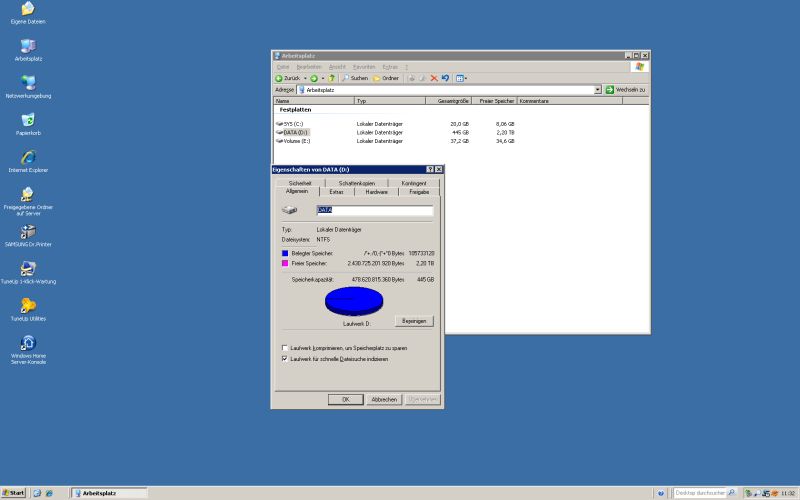The height and width of the screenshot is (500, 800).
Task: Click the magnifier icon beside desktop search
Action: pyautogui.click(x=732, y=493)
